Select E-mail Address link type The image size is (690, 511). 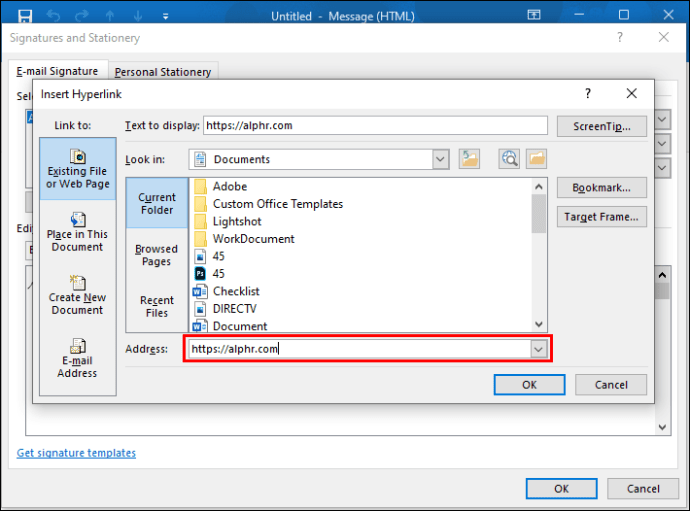(77, 358)
